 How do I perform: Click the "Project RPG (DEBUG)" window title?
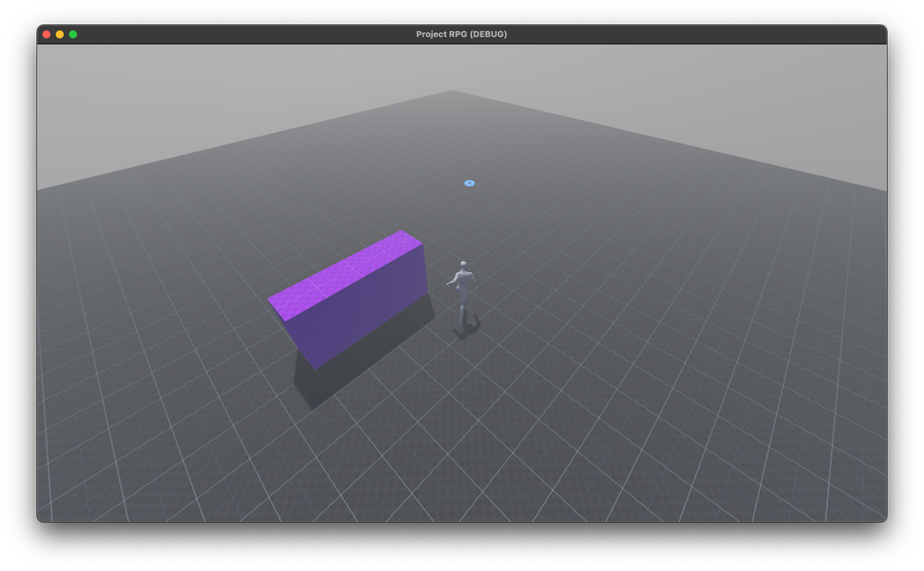[x=461, y=35]
